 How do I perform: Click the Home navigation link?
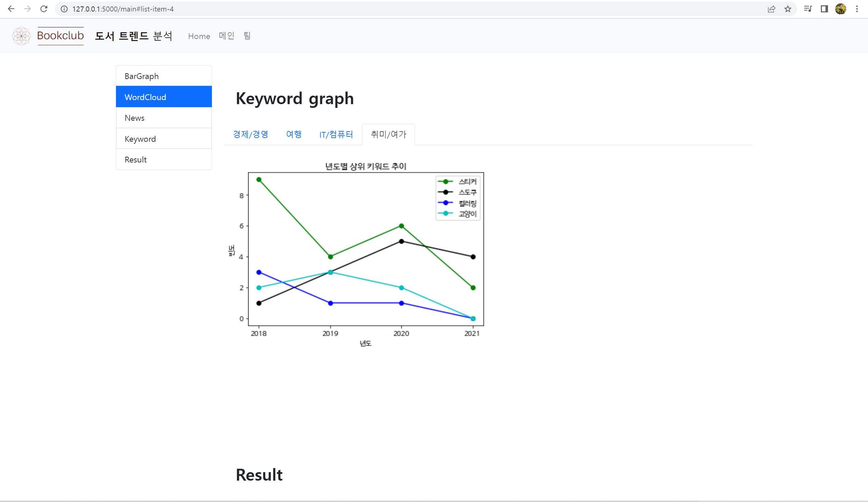tap(199, 36)
